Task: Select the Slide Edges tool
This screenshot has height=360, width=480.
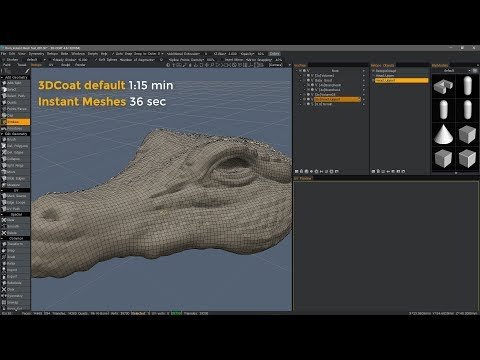Action: tap(15, 178)
